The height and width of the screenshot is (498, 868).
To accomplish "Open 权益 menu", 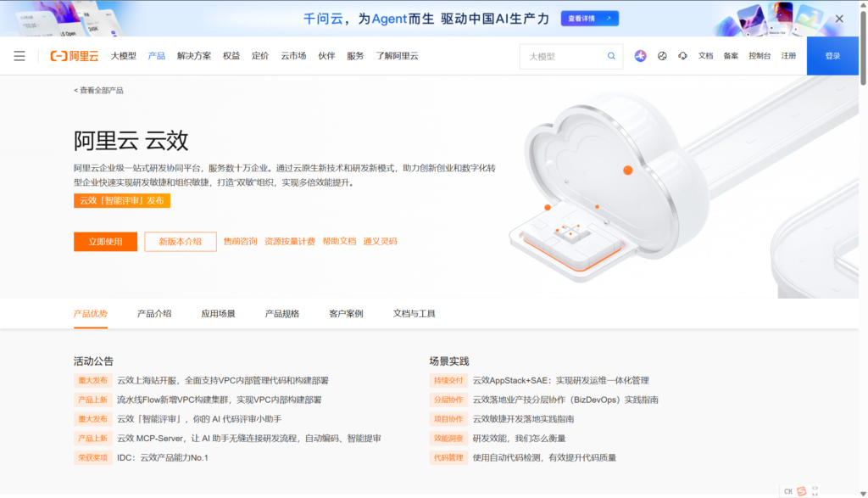I will [231, 56].
